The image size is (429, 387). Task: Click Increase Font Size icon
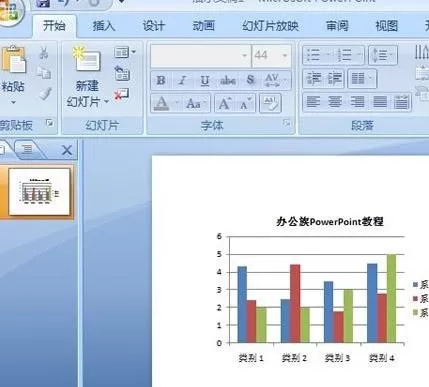click(x=225, y=104)
